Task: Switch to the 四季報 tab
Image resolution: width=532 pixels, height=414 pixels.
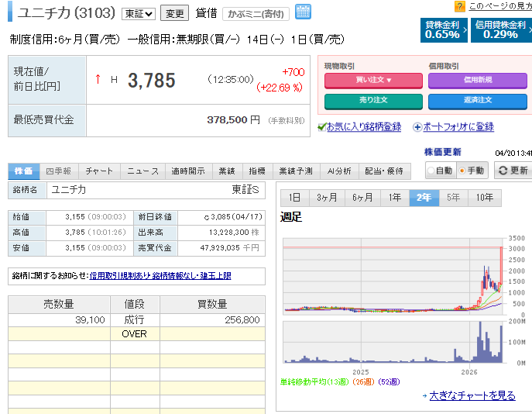Action: point(59,171)
